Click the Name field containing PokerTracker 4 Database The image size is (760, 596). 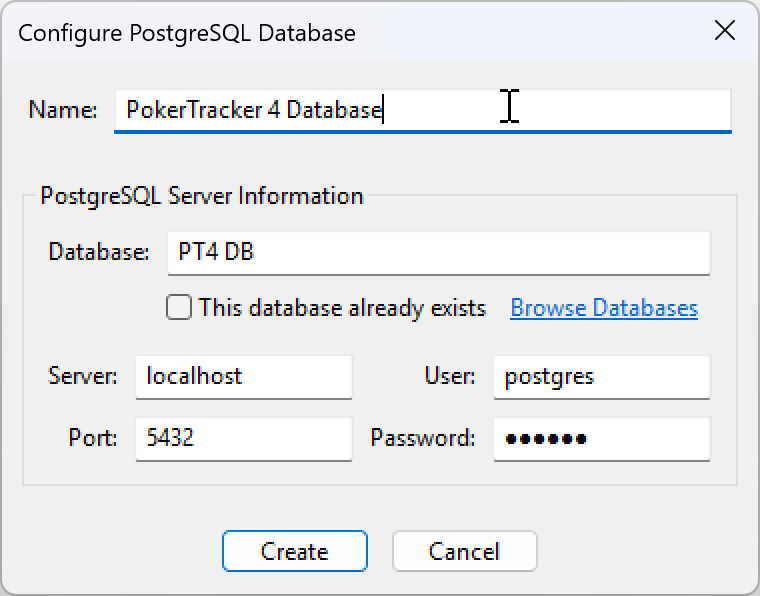coord(423,110)
